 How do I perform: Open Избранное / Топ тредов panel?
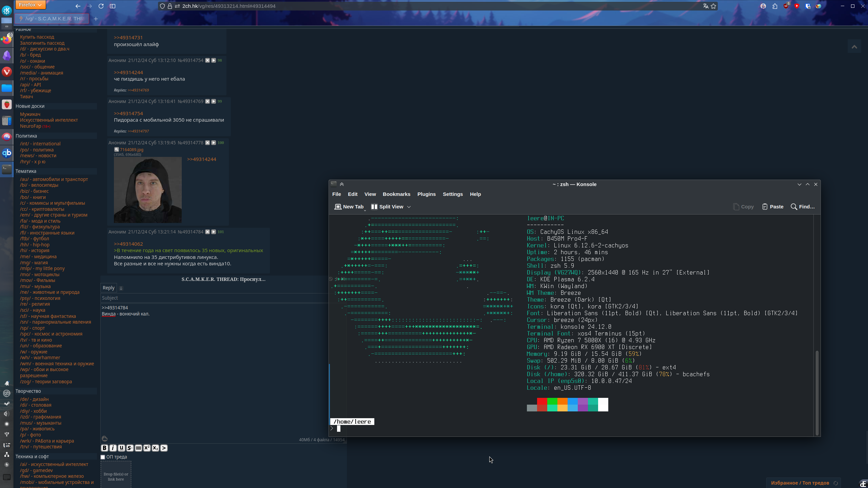point(800,483)
